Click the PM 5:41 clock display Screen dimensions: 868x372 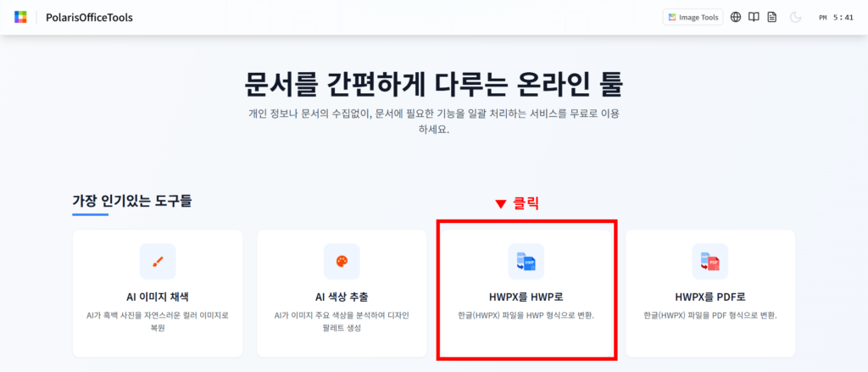coord(836,18)
